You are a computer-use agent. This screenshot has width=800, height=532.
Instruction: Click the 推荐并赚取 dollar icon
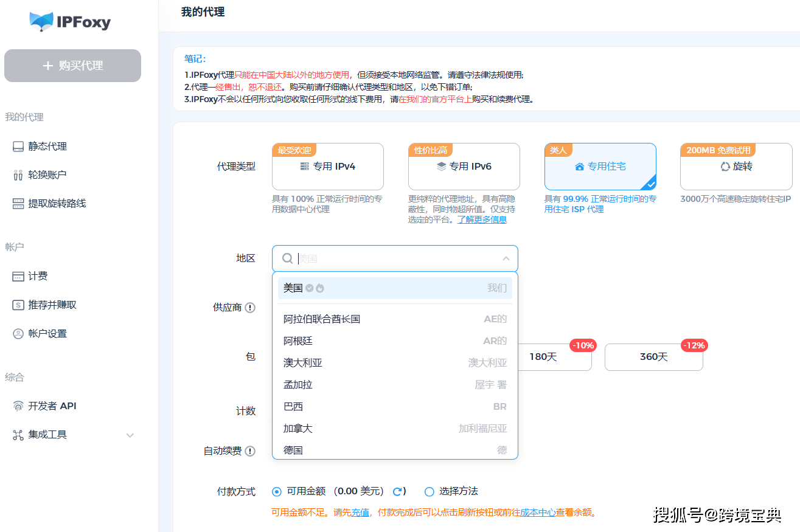[x=18, y=305]
